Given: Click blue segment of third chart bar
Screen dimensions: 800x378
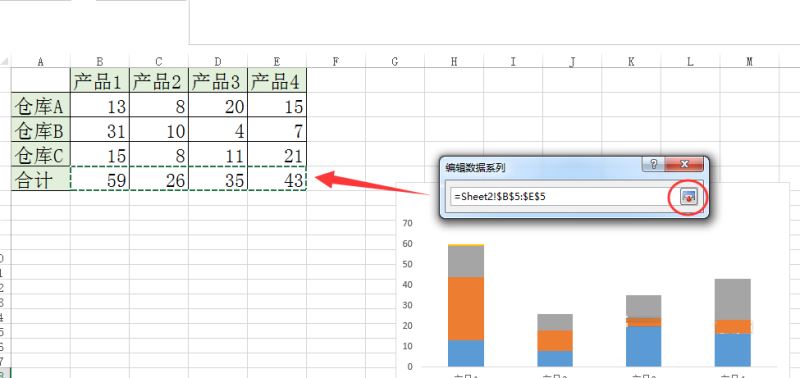Looking at the screenshot, I should pyautogui.click(x=643, y=346).
